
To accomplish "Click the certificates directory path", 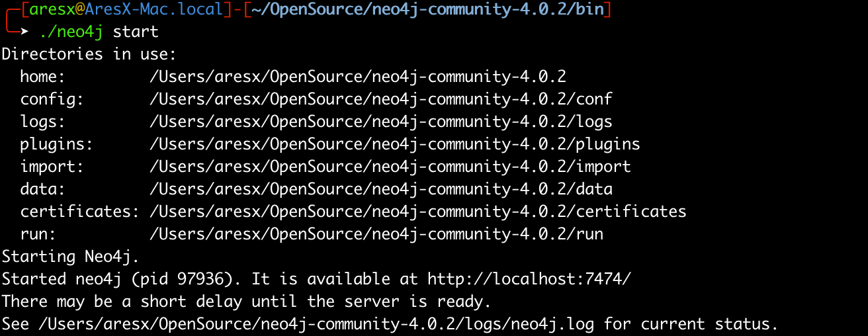I will (418, 212).
